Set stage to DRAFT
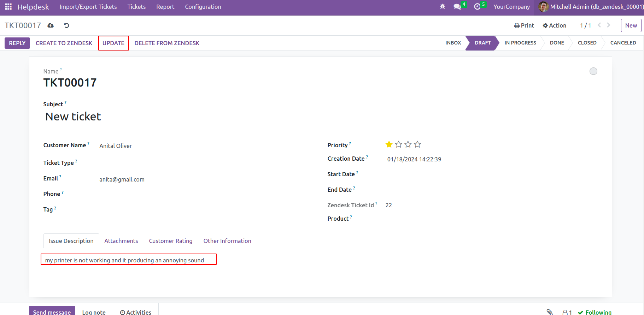Screen dimensions: 644x315 [482, 43]
